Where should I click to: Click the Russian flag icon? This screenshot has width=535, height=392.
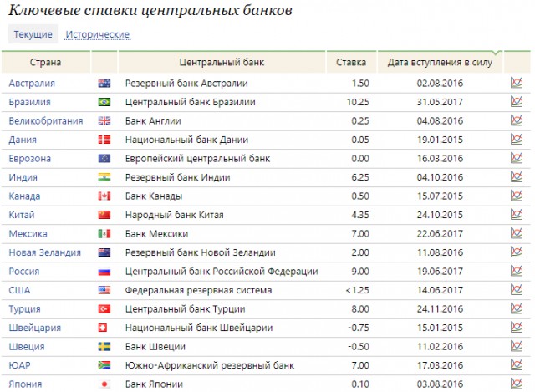pos(104,272)
